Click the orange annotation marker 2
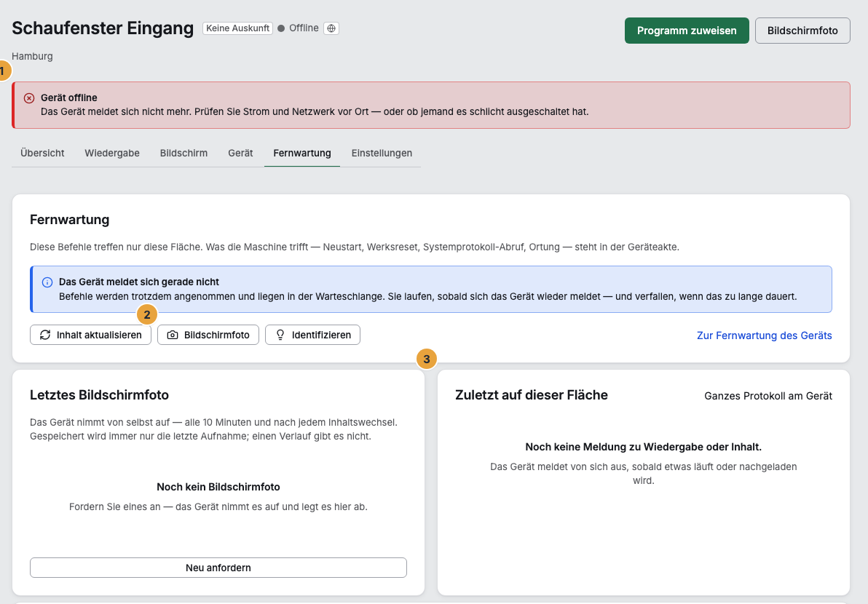Screen dimensions: 868x604 tap(146, 314)
